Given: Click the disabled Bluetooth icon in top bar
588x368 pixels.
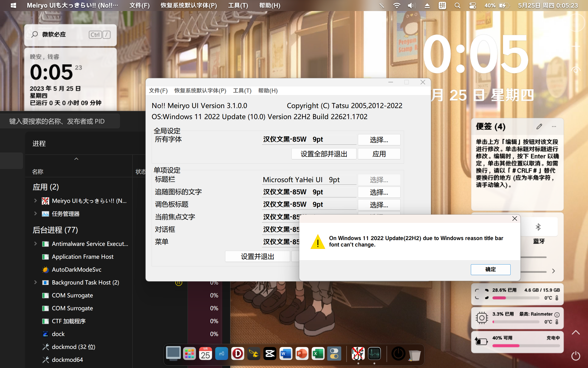Looking at the screenshot, I should pyautogui.click(x=382, y=5).
